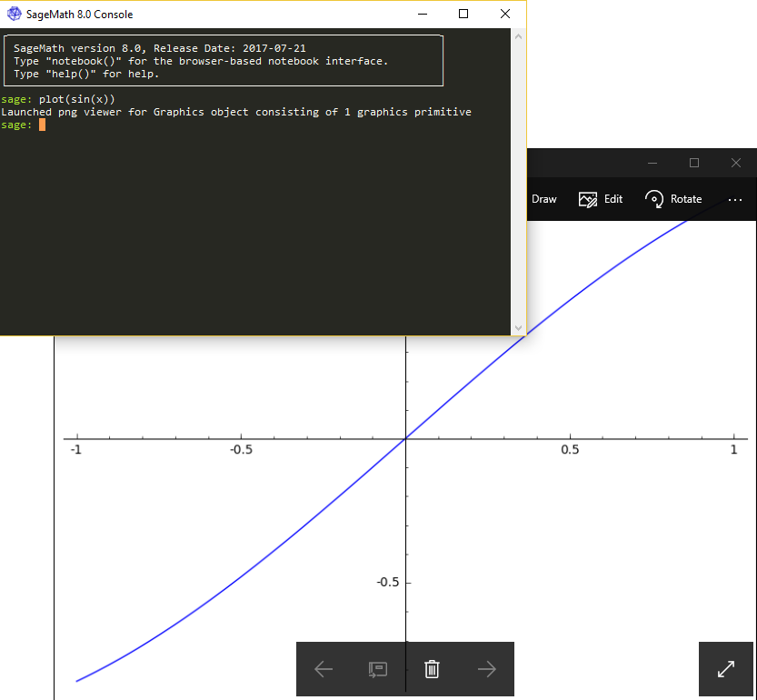This screenshot has height=700, width=757.
Task: Delete the image with trash icon
Action: 433,669
